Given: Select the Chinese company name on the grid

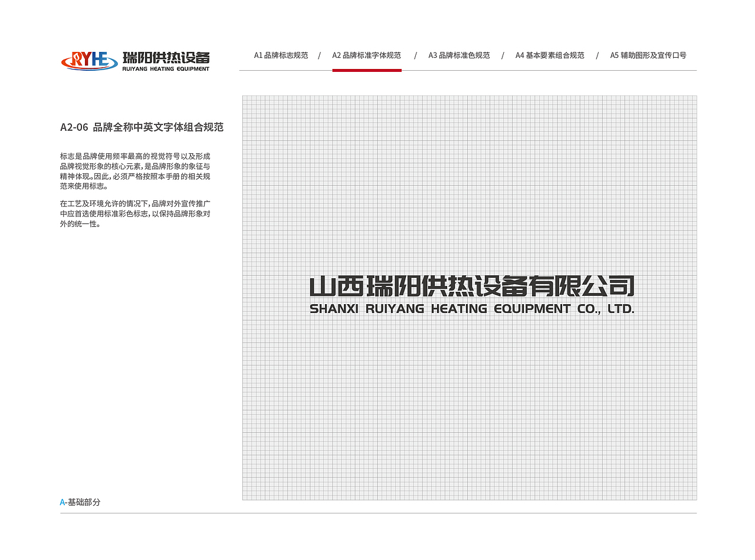Looking at the screenshot, I should click(472, 285).
